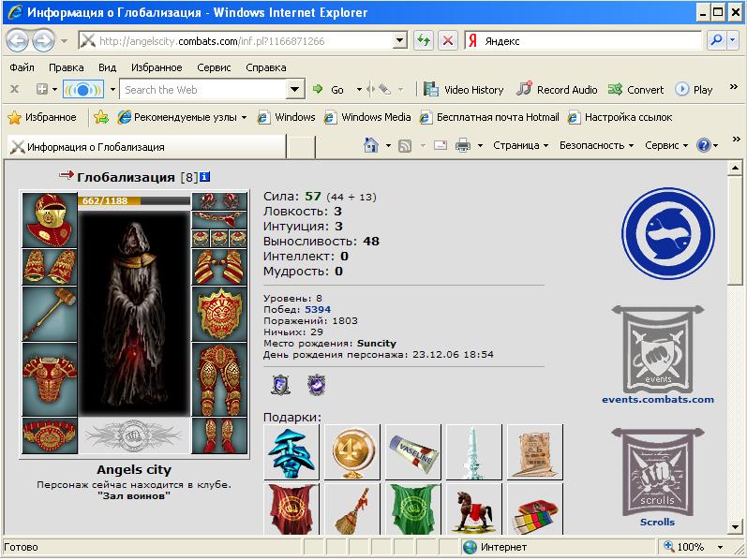The height and width of the screenshot is (560, 747).
Task: Click the page scrollbar down arrow
Action: click(x=735, y=527)
